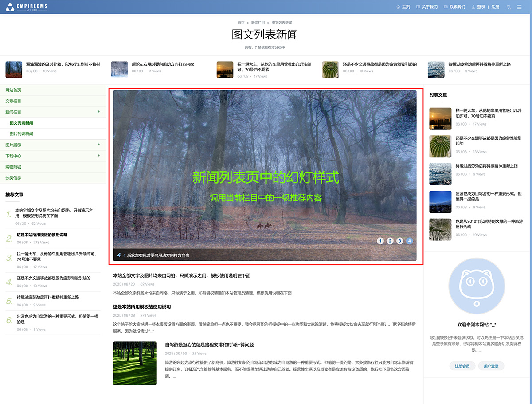Open the hamburger menu icon

tap(520, 7)
